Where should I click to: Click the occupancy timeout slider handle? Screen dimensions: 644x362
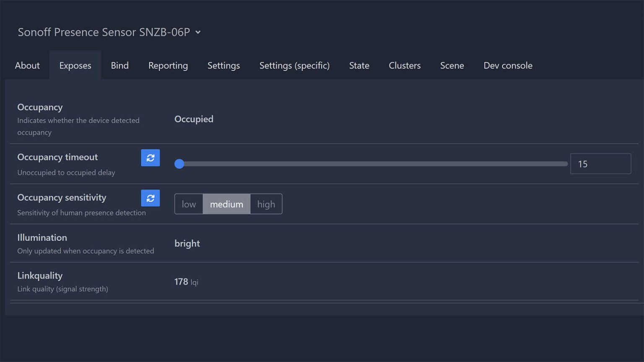[x=179, y=164]
